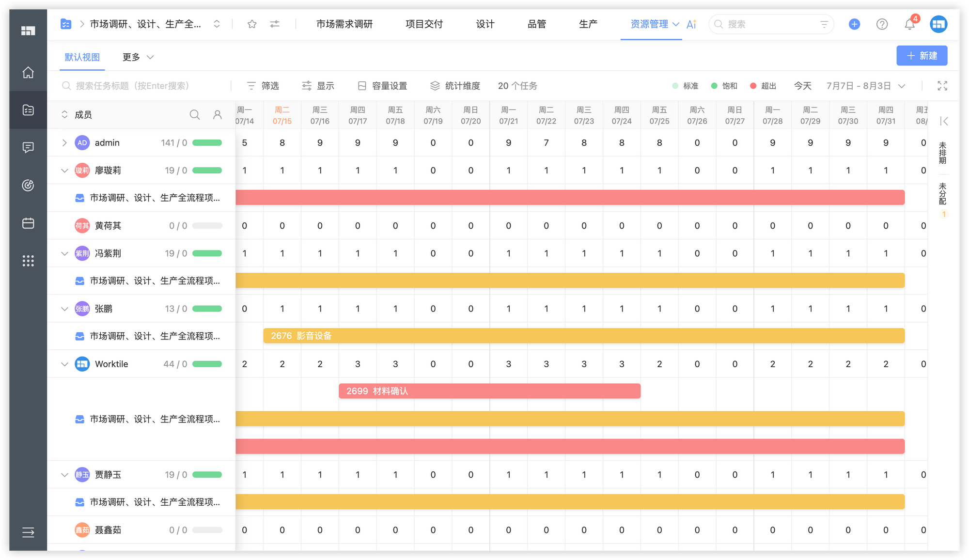This screenshot has height=560, width=969.
Task: Switch to the 品管 tab
Action: click(x=536, y=24)
